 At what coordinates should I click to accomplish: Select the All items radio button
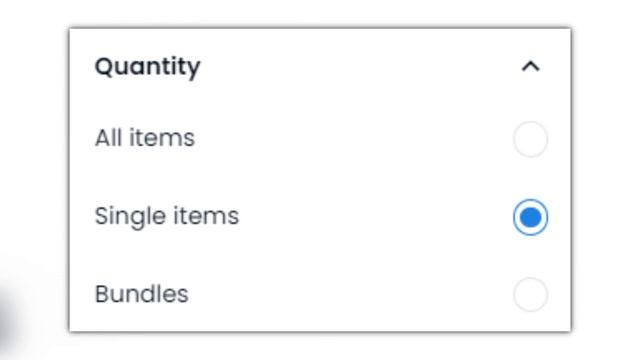(x=530, y=139)
